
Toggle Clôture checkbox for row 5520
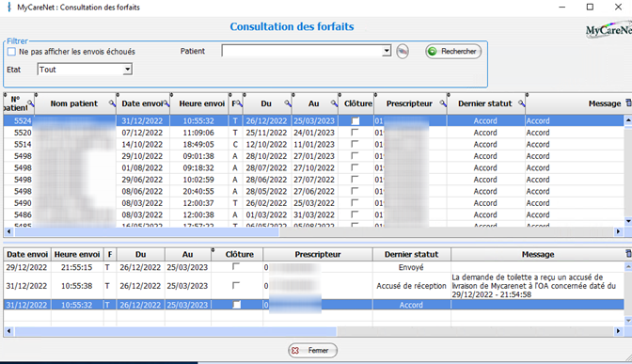(355, 133)
